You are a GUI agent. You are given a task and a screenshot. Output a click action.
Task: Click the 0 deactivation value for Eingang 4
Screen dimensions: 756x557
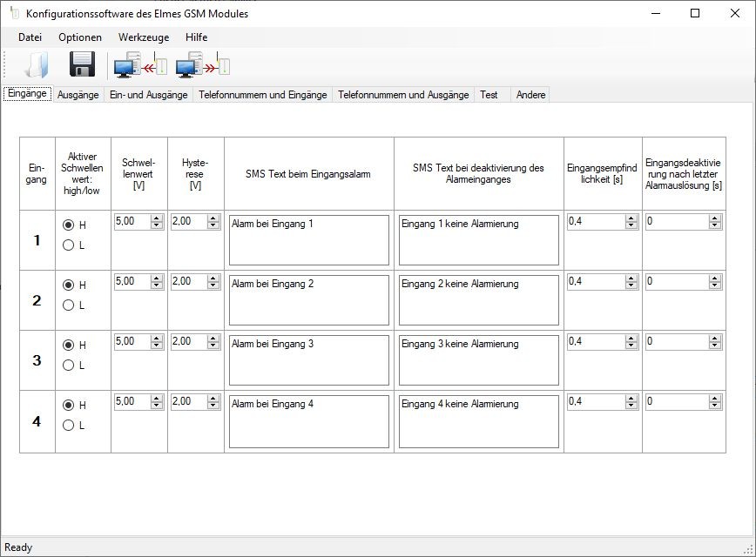(650, 401)
